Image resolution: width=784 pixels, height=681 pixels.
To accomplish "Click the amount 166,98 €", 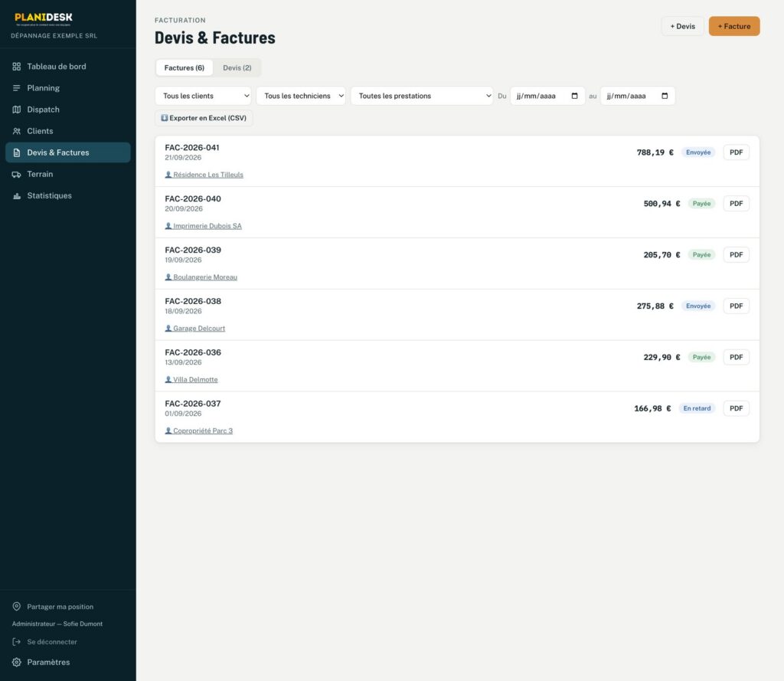I will pos(652,408).
